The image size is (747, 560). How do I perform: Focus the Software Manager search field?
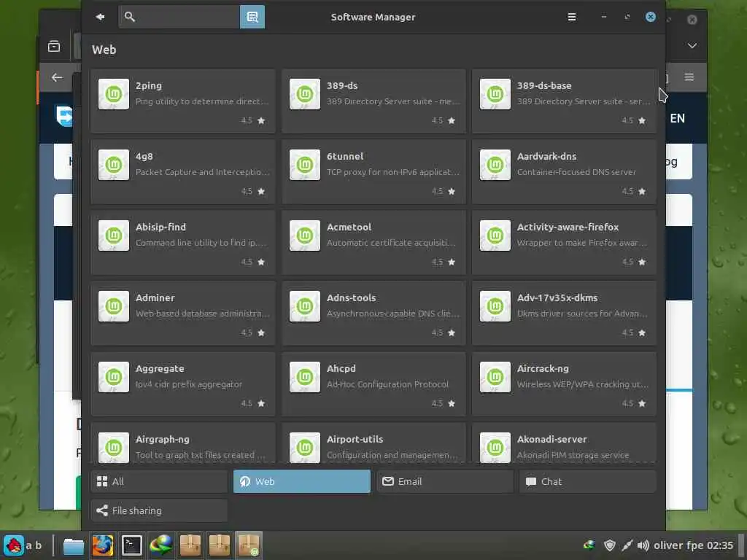click(179, 17)
